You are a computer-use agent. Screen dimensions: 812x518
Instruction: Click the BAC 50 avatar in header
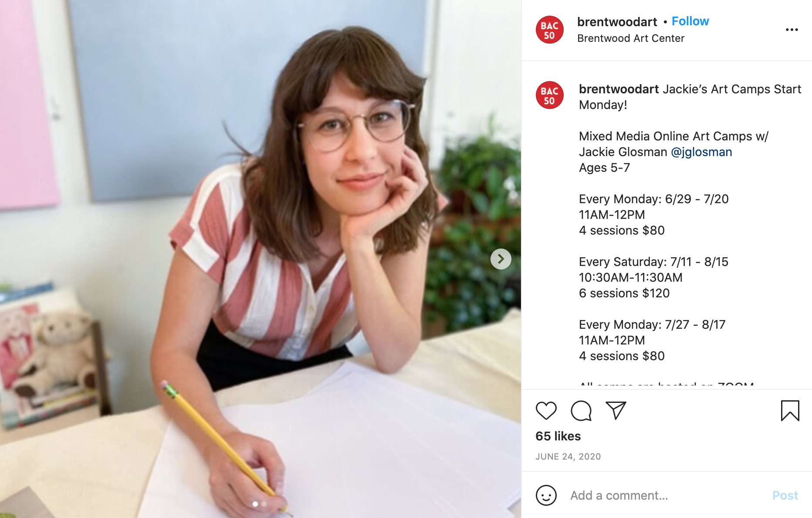point(549,30)
